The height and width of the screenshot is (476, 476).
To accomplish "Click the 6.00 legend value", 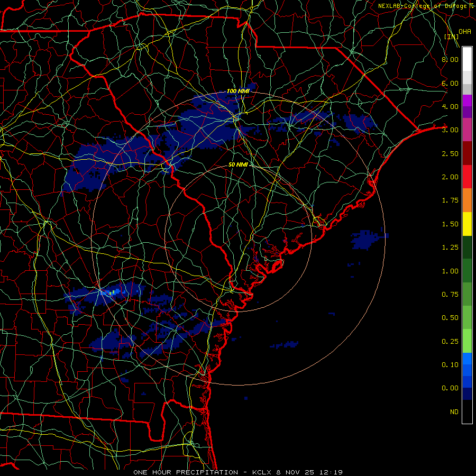I will tap(450, 83).
